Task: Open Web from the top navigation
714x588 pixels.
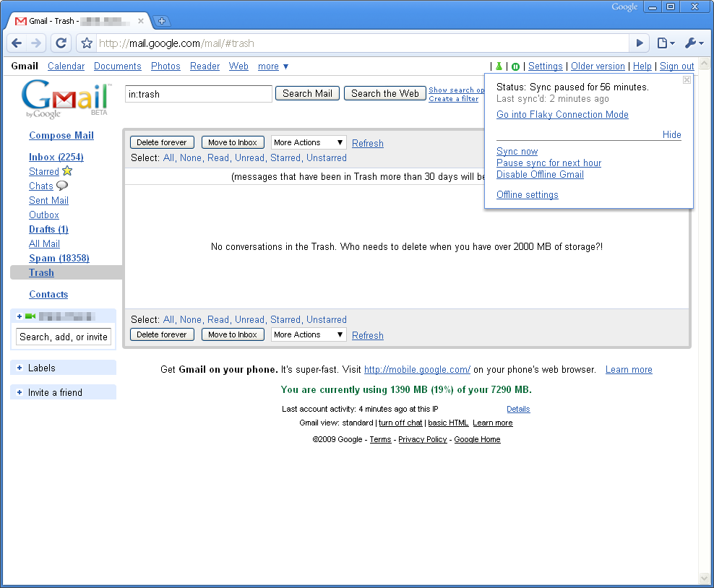Action: [x=238, y=66]
